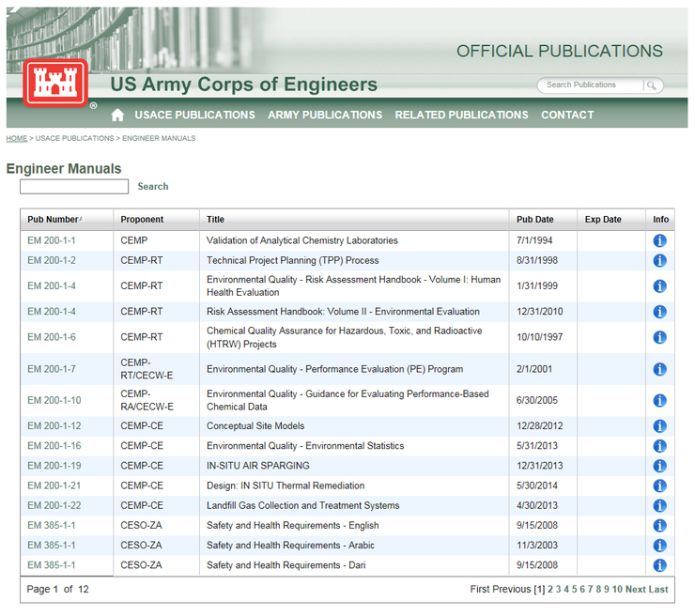Click the home icon in navigation bar
Viewport: 695px width, 616px height.
click(x=117, y=115)
